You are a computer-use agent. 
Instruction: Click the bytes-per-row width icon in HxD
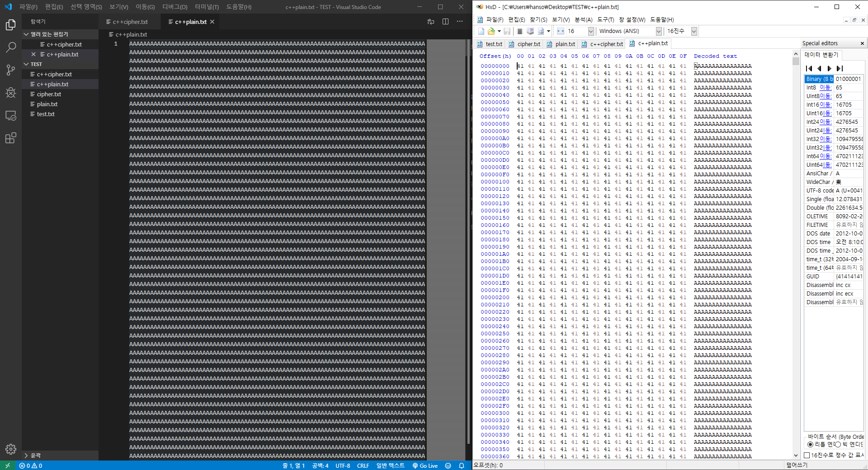561,31
